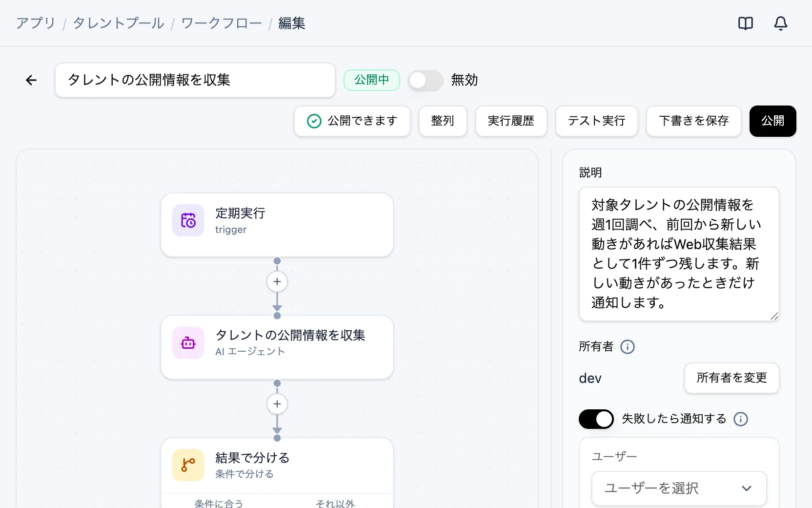Click the 結果で分ける branch icon
The height and width of the screenshot is (508, 812).
click(x=188, y=465)
